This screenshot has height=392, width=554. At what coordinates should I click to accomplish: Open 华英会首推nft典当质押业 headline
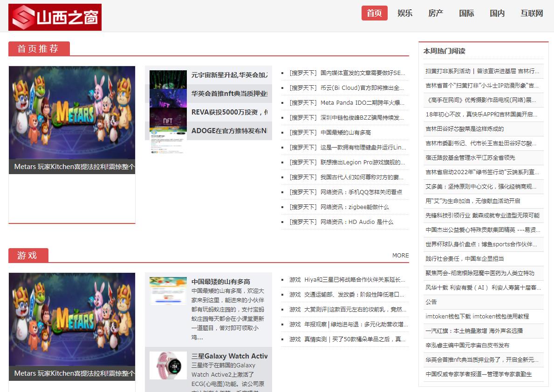pyautogui.click(x=230, y=94)
